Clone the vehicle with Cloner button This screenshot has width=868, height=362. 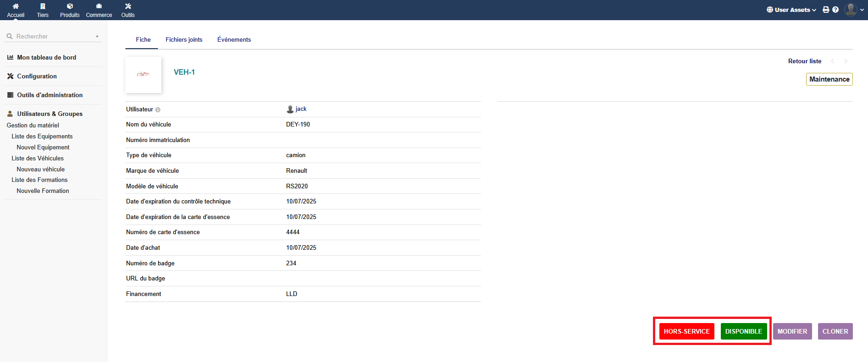coord(835,331)
